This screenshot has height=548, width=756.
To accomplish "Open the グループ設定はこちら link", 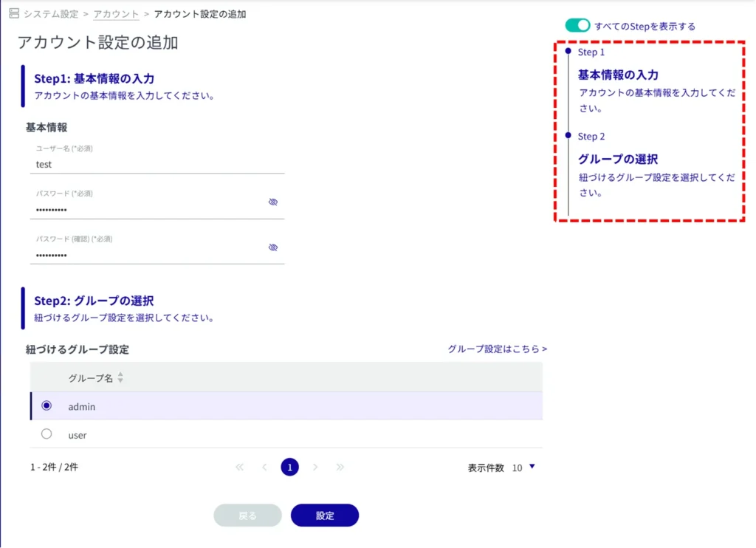I will pos(497,349).
